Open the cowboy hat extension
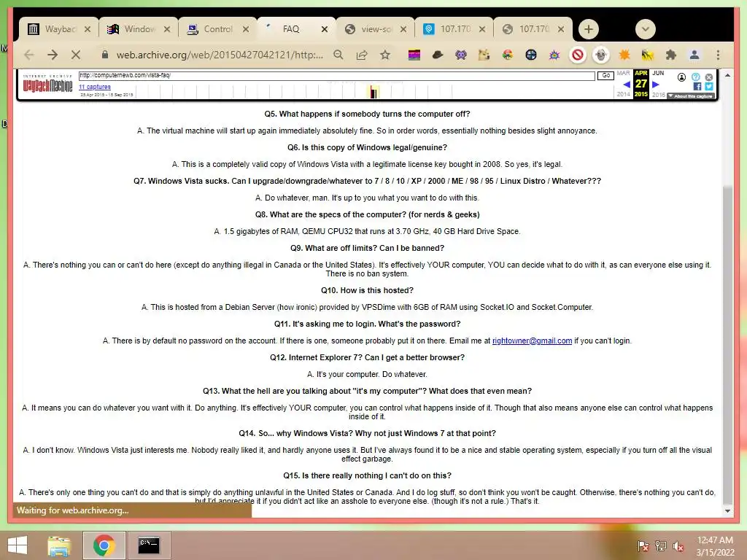Image resolution: width=747 pixels, height=560 pixels. [438, 55]
